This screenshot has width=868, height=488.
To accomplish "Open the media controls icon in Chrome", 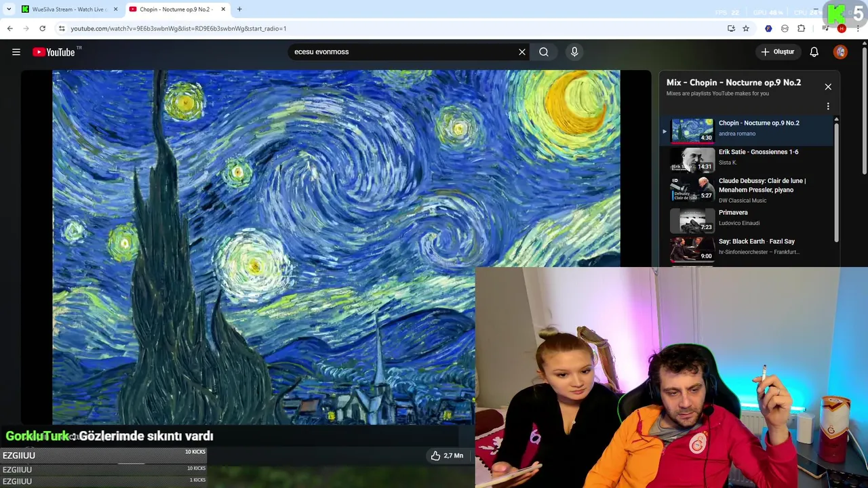I will tap(825, 28).
